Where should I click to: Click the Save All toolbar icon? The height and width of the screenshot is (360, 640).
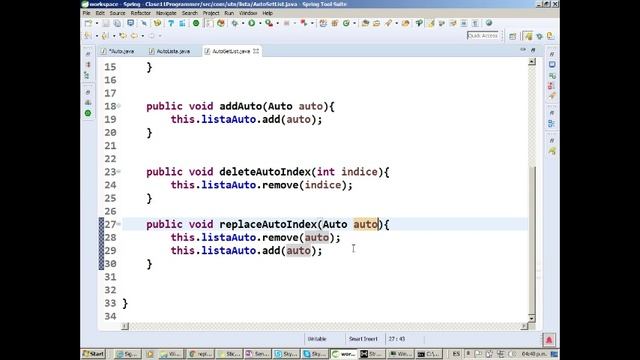point(117,23)
